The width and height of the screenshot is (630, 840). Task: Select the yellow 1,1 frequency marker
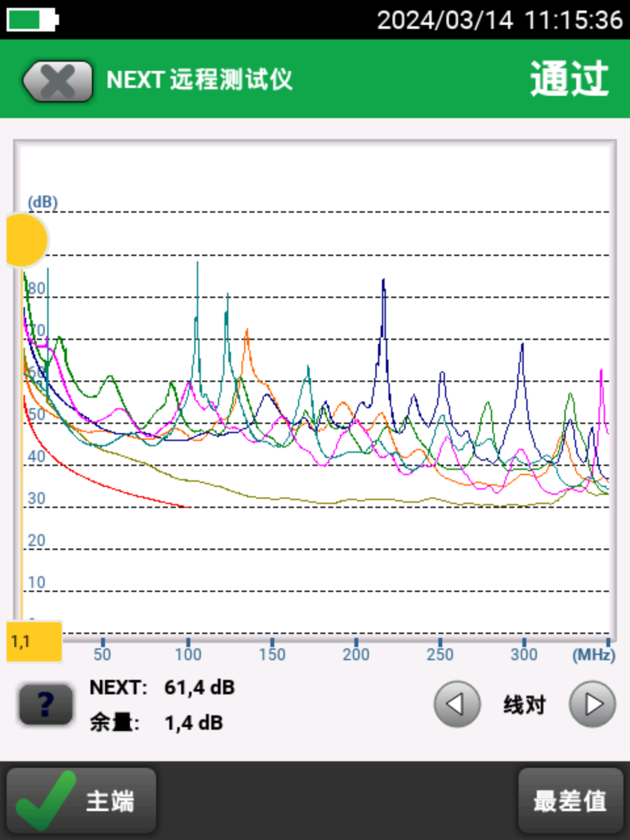point(34,641)
